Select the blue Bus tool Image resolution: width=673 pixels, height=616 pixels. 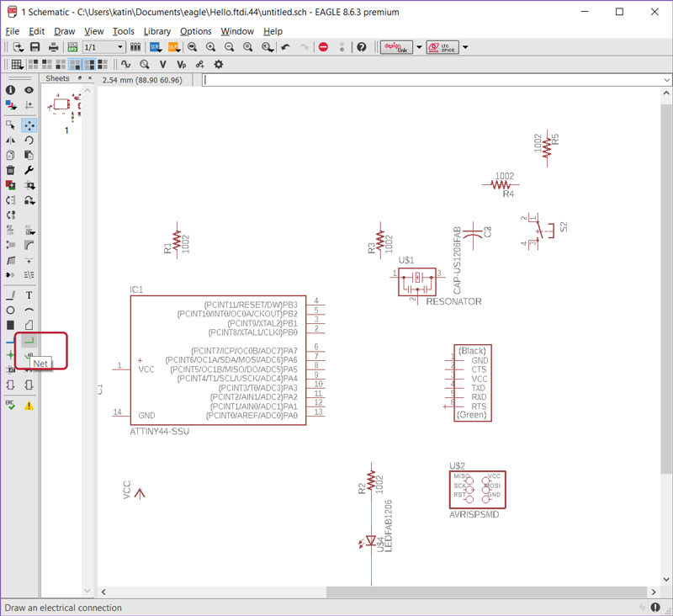click(9, 342)
